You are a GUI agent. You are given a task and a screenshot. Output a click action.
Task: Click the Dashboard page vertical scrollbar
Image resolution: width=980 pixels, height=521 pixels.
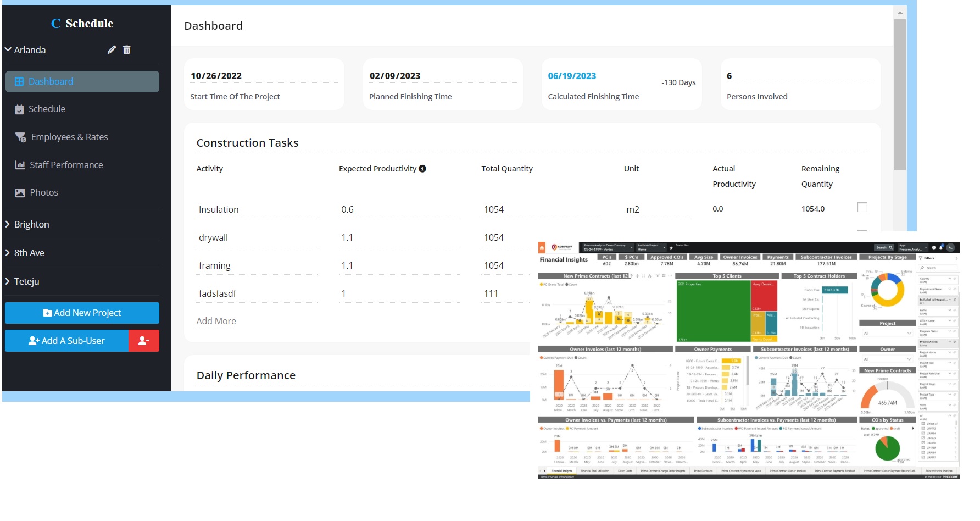point(900,95)
